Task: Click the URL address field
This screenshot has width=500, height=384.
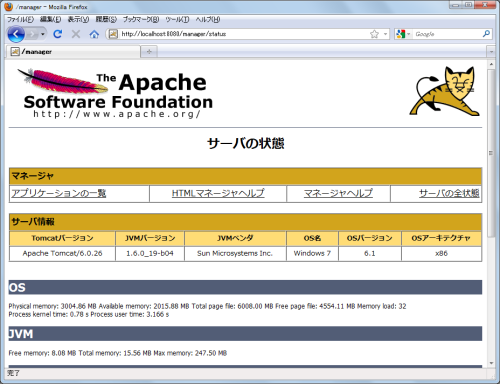Action: (243, 34)
